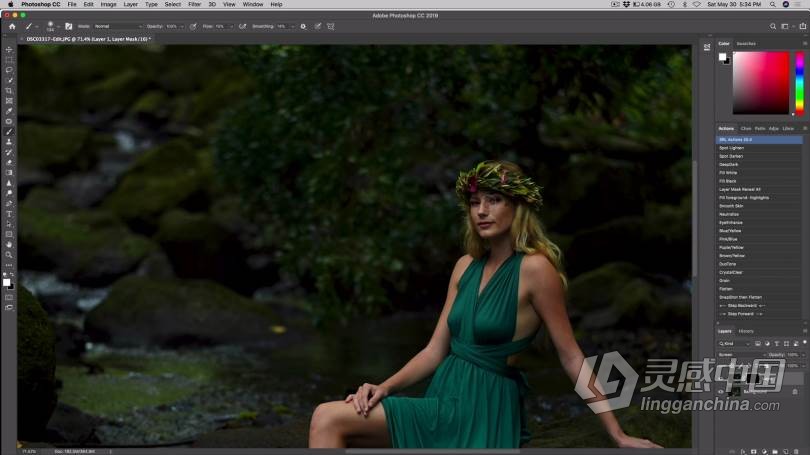Image resolution: width=810 pixels, height=455 pixels.
Task: Open the Opacity slider dropdown in options bar
Action: click(181, 26)
